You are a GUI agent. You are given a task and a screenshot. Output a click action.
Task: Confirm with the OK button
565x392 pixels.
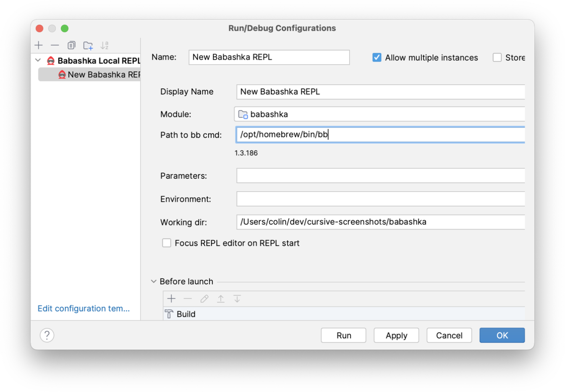click(x=502, y=335)
